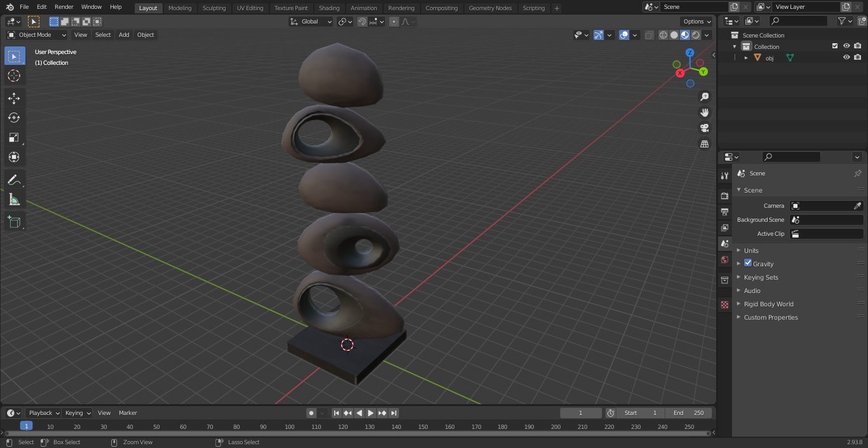
Task: Open the Tool properties tab
Action: tap(724, 175)
